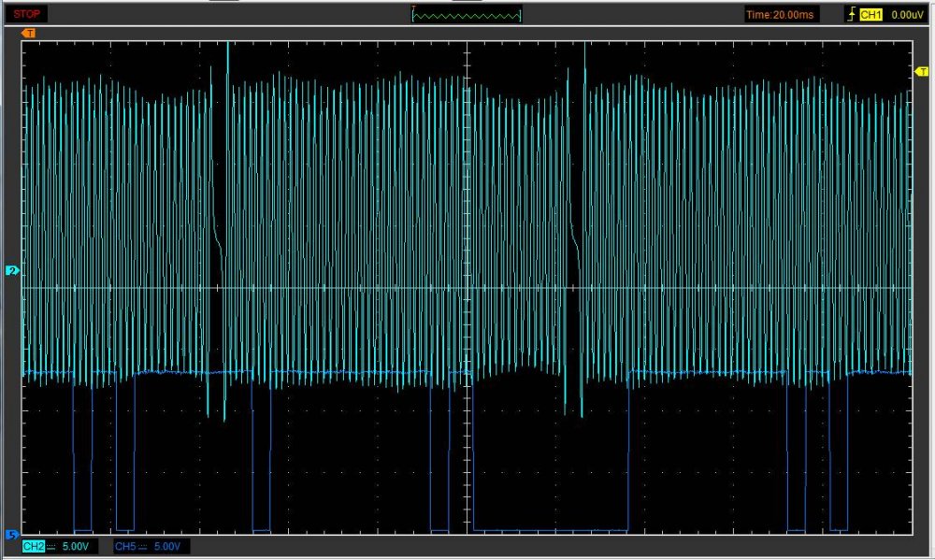Click the CH5 coupling symbol icon
Viewport: 935px width, 560px height.
[143, 546]
